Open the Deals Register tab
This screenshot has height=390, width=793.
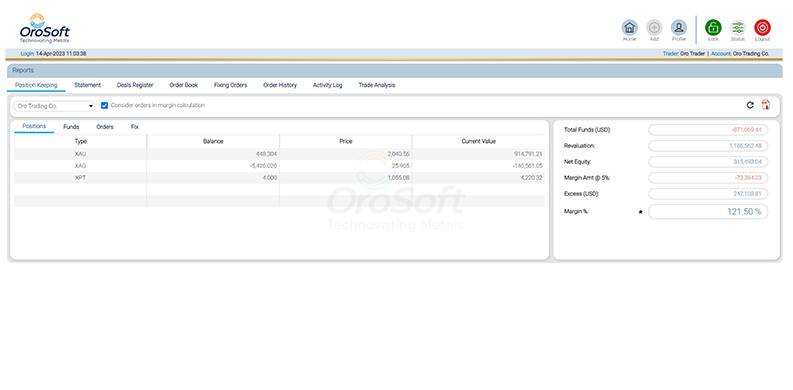click(135, 85)
